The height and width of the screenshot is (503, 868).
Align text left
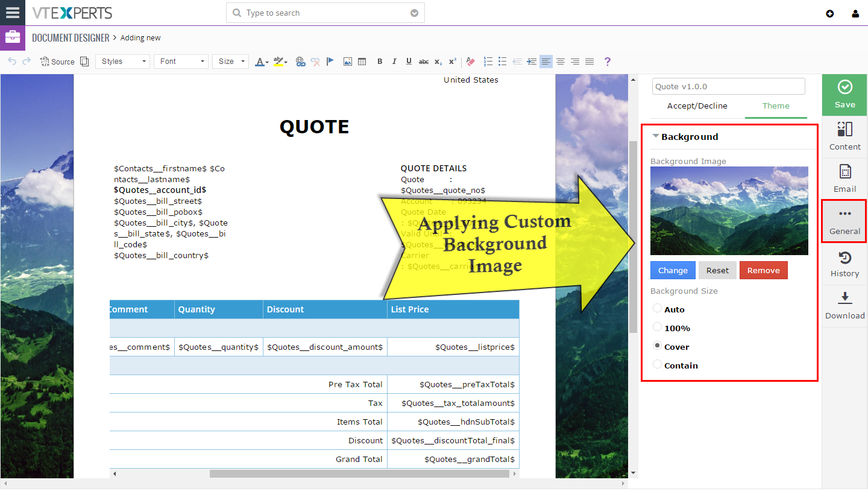546,62
